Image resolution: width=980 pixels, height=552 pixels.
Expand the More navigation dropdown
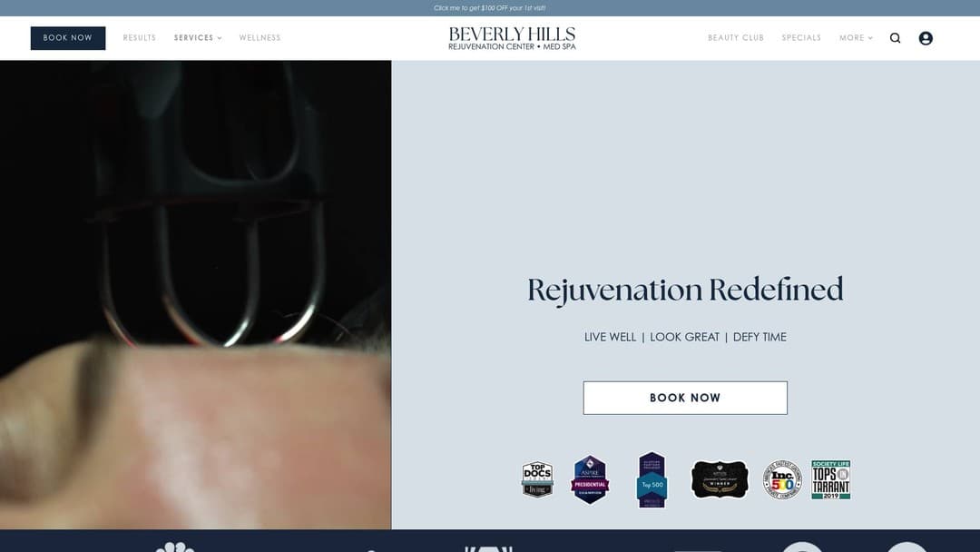tap(856, 38)
